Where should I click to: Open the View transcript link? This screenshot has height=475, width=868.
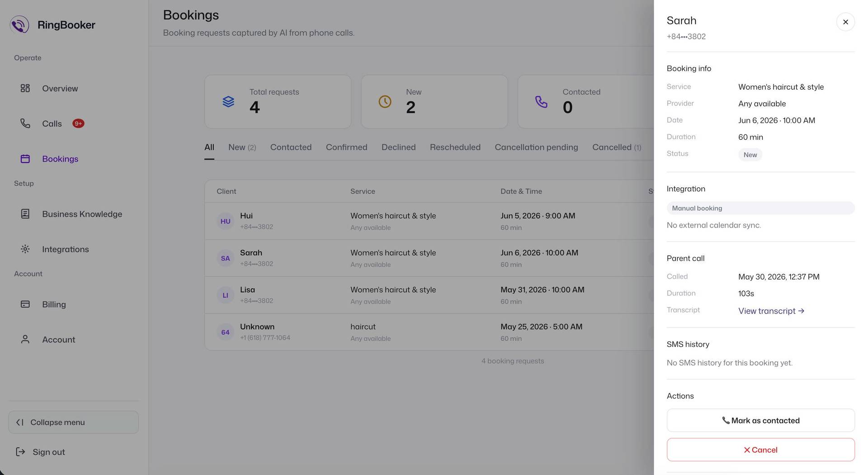(771, 311)
